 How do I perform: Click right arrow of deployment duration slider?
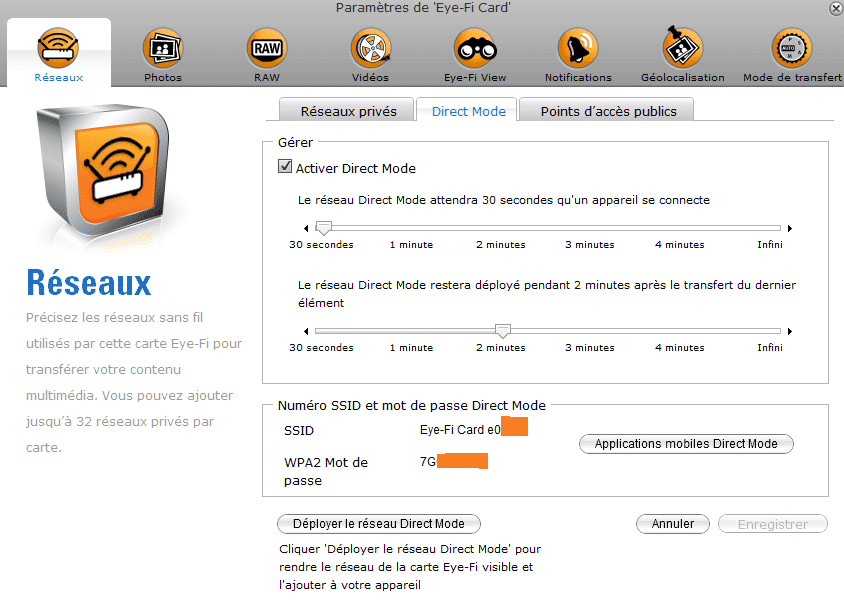click(x=790, y=331)
